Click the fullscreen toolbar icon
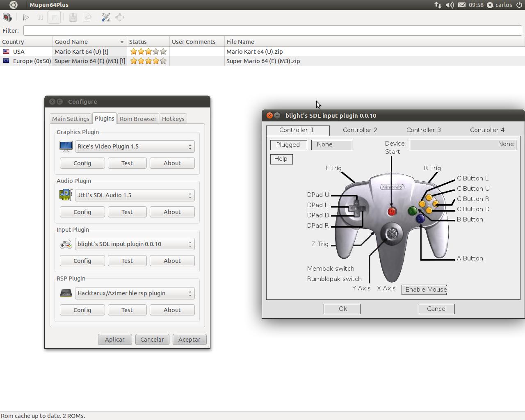 tap(120, 17)
